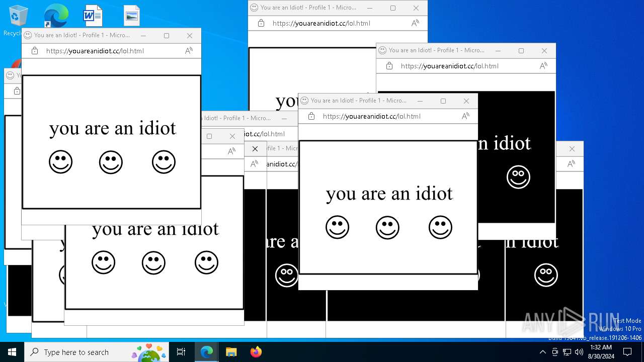Viewport: 644px width, 362px height.
Task: Open Task View on the taskbar
Action: 181,352
